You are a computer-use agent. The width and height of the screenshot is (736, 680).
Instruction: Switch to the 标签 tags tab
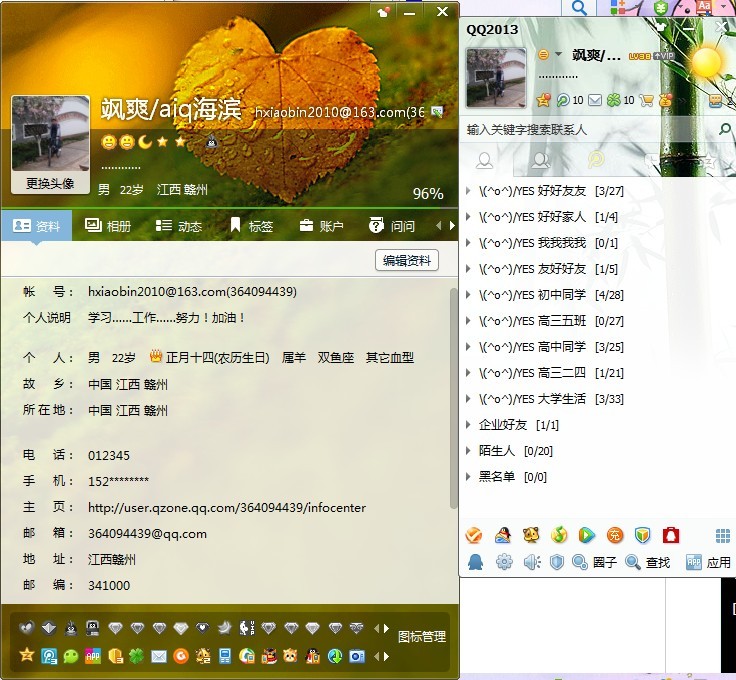pos(252,226)
